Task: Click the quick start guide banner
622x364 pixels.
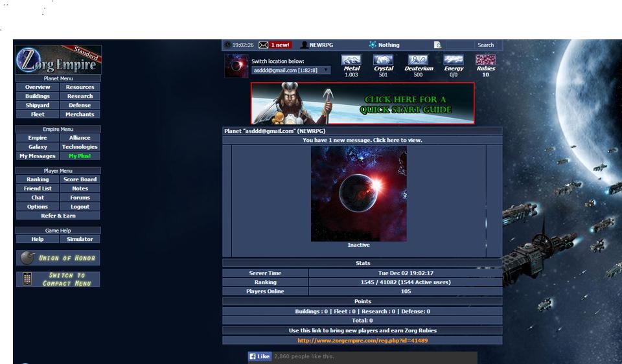Action: tap(363, 103)
